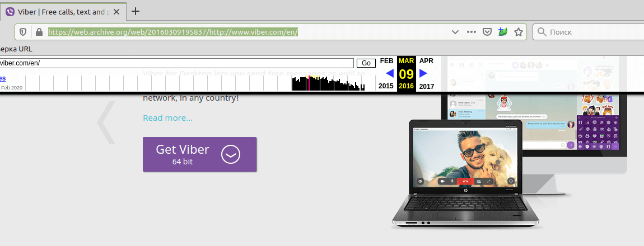This screenshot has height=246, width=644.
Task: Select the Viber browser tab
Action: (62, 12)
